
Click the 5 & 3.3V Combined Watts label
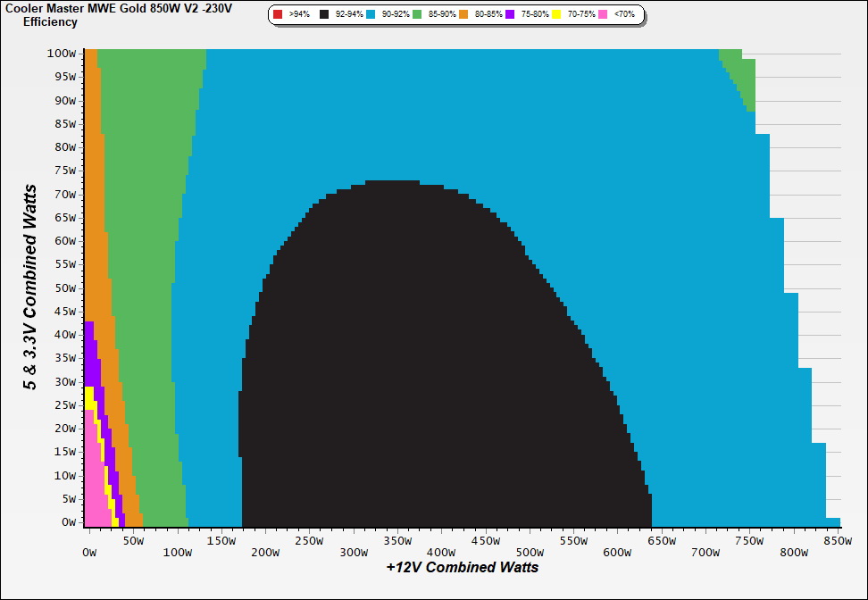30,287
